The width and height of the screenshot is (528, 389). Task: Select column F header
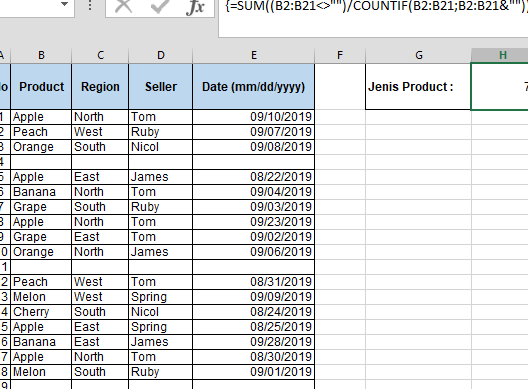340,55
